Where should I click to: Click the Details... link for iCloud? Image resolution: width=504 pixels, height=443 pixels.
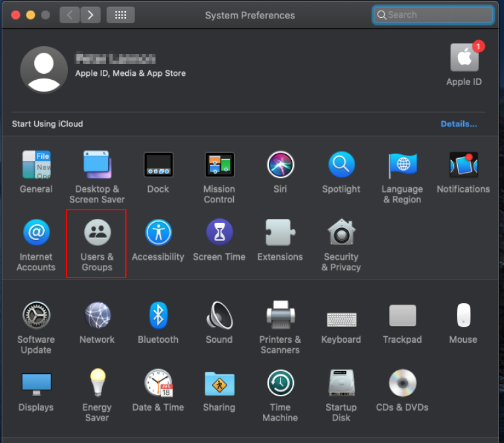point(459,124)
